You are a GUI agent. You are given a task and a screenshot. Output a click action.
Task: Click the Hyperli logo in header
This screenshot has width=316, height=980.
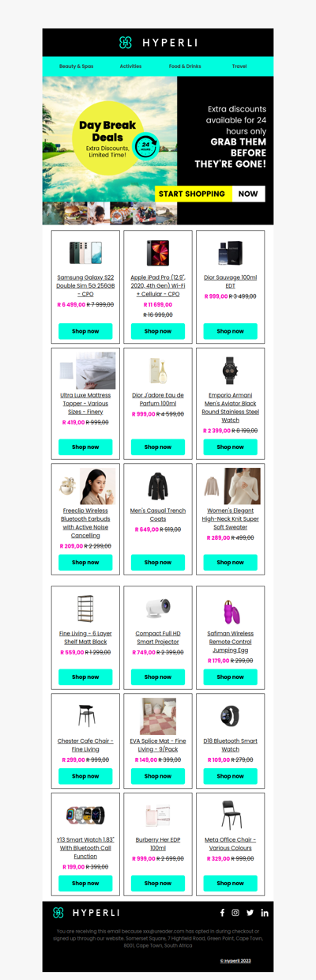pos(158,43)
